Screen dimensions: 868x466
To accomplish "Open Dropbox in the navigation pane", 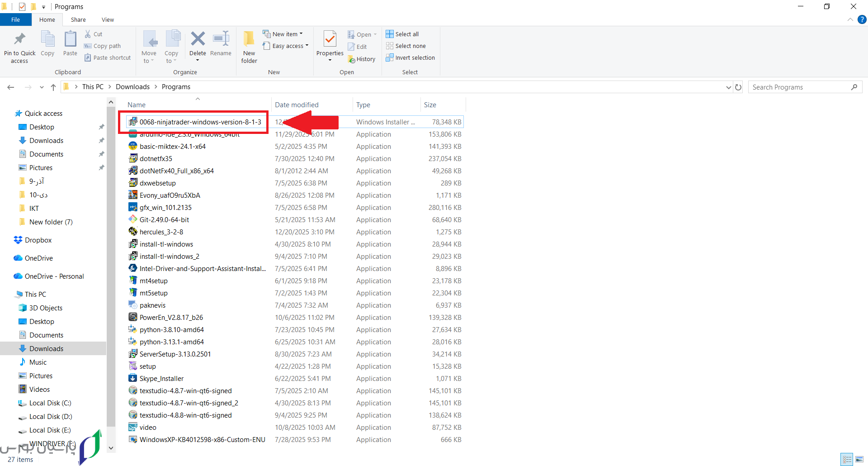I will pos(38,240).
